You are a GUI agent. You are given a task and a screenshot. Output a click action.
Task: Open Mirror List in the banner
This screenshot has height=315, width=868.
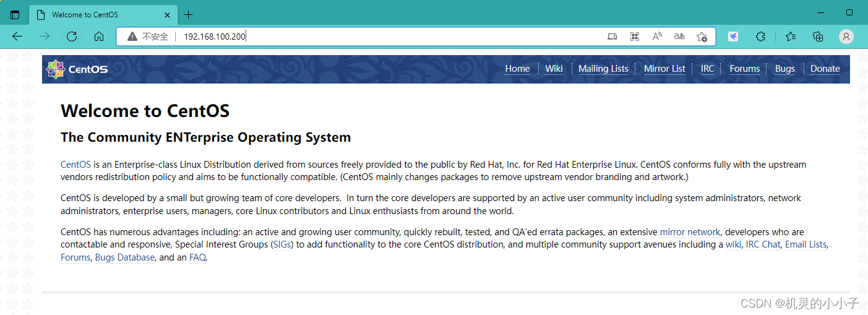(664, 69)
